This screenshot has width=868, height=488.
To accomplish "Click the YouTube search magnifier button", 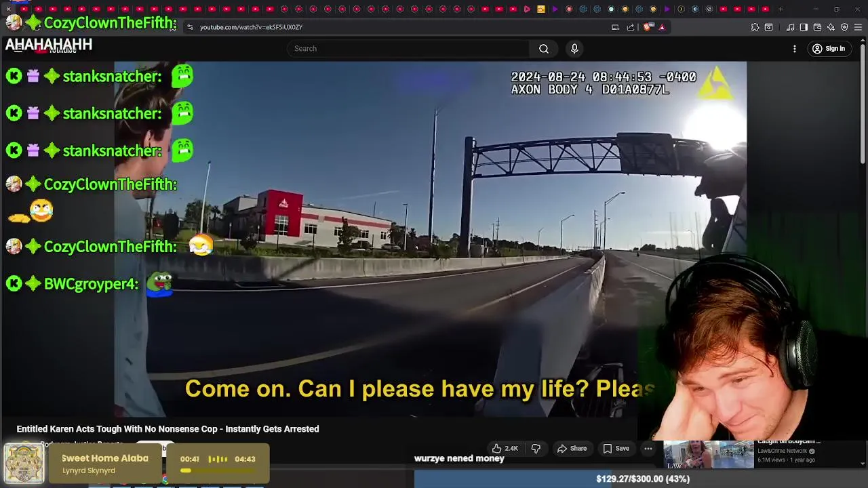I will click(x=544, y=49).
